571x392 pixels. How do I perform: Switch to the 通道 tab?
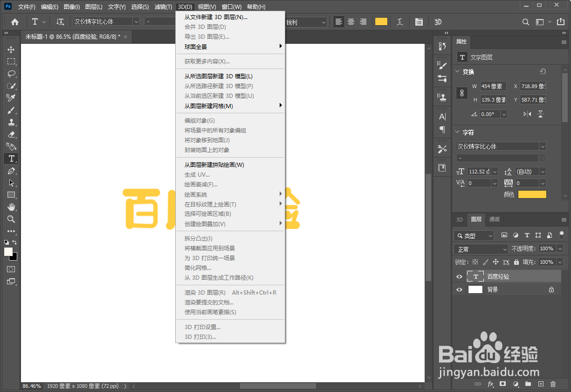495,219
